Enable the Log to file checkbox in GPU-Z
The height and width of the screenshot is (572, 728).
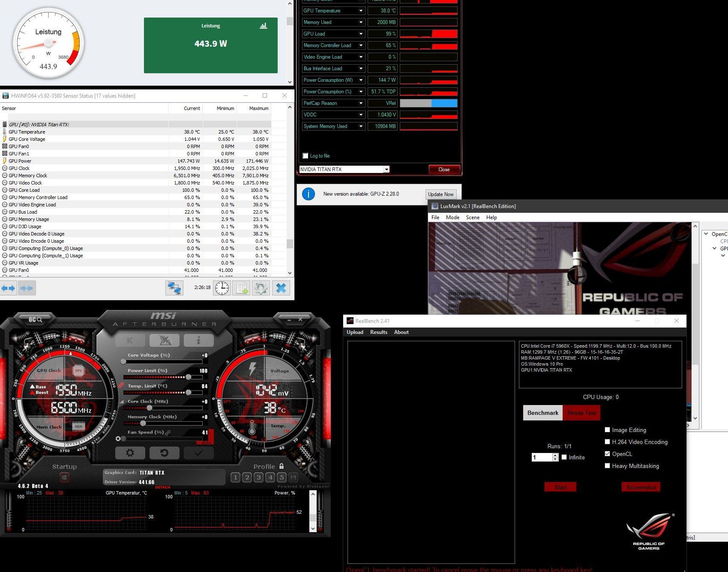(306, 156)
